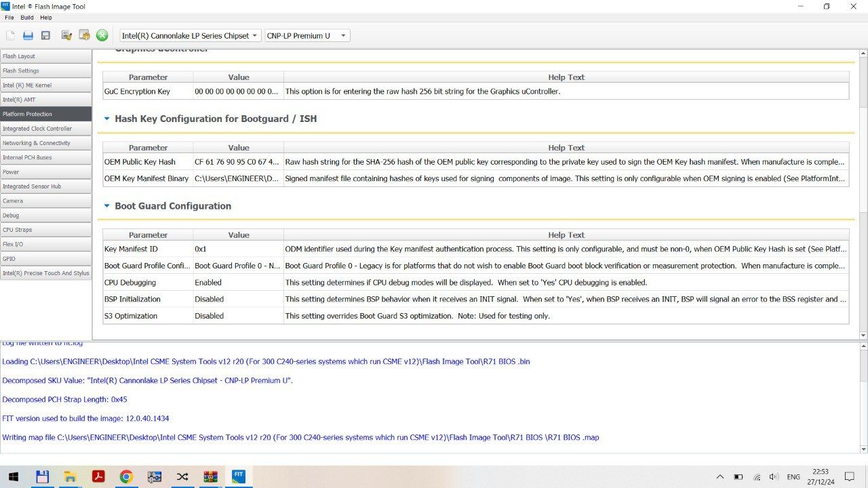Open the File menu

click(9, 18)
